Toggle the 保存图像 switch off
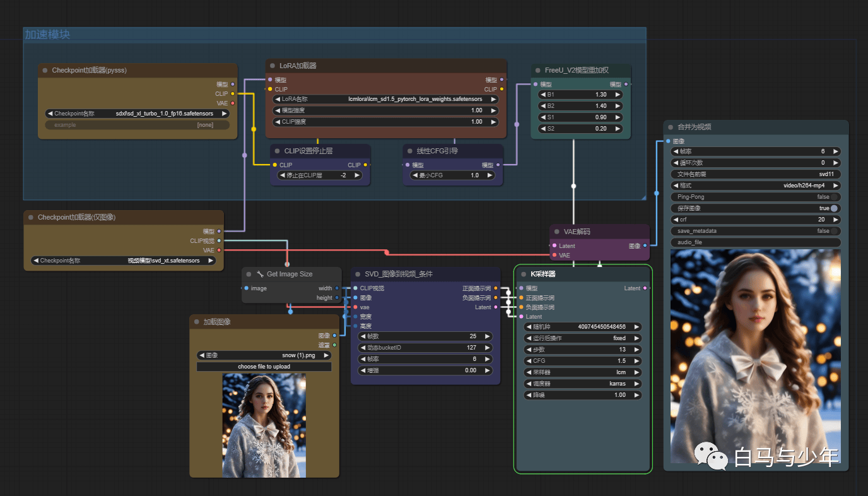 [x=834, y=208]
